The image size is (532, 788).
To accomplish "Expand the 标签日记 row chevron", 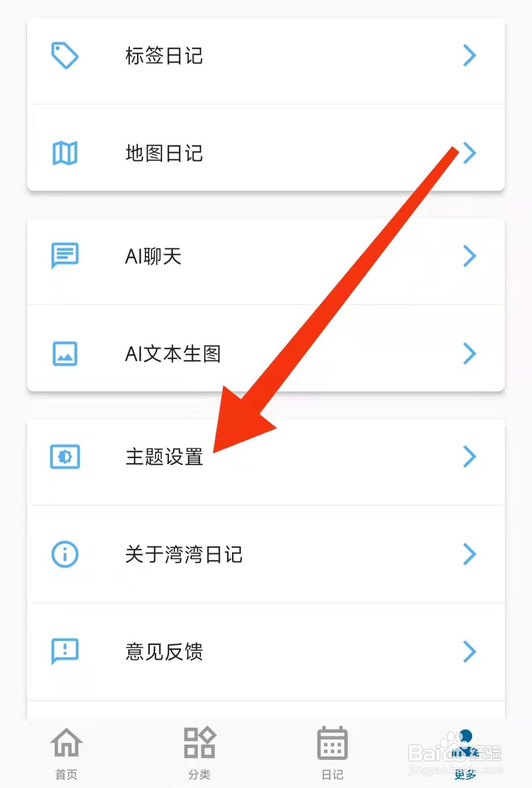I will pos(469,55).
